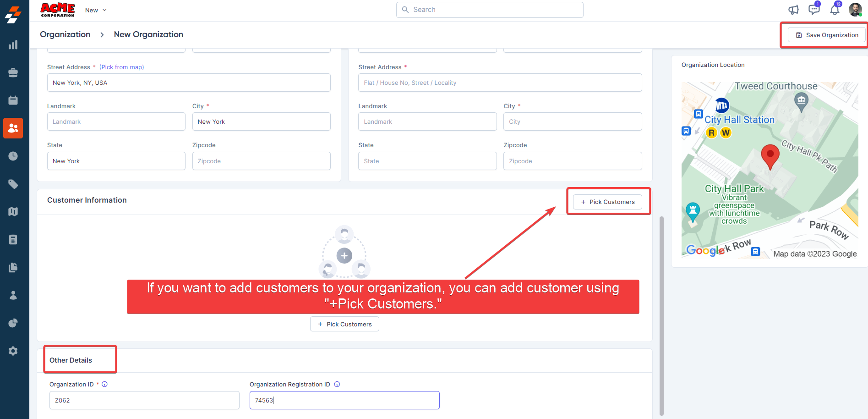Select the calculator icon in the sidebar

point(13,240)
